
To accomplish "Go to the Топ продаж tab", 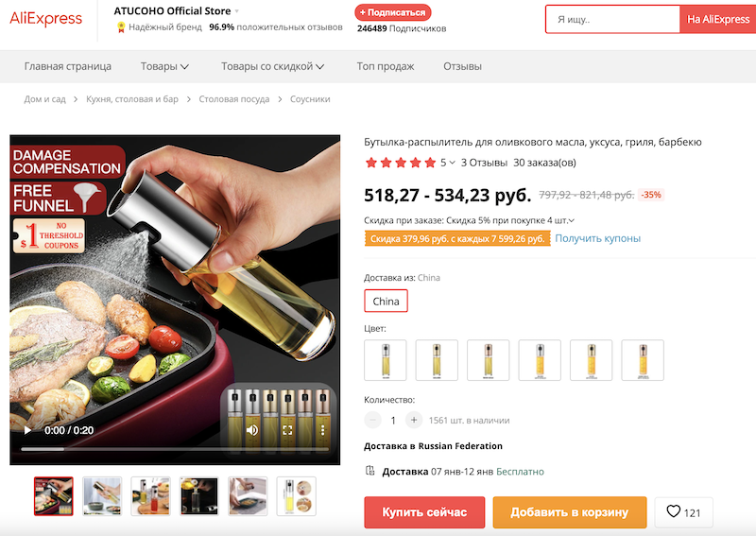I will 386,66.
